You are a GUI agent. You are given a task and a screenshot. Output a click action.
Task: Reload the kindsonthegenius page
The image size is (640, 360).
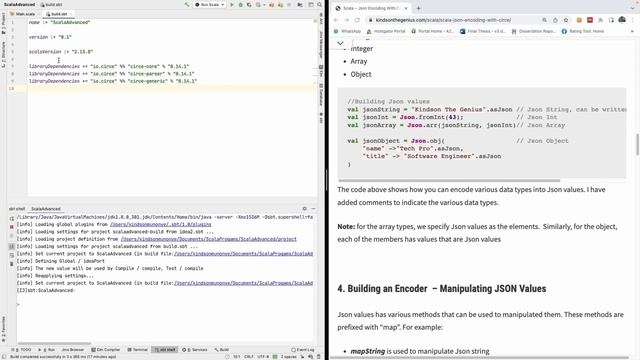pos(357,20)
